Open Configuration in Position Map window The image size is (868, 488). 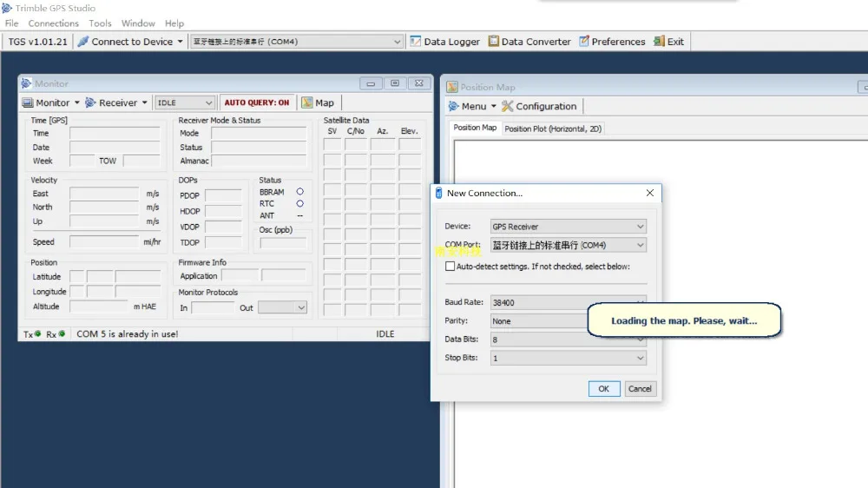click(539, 106)
